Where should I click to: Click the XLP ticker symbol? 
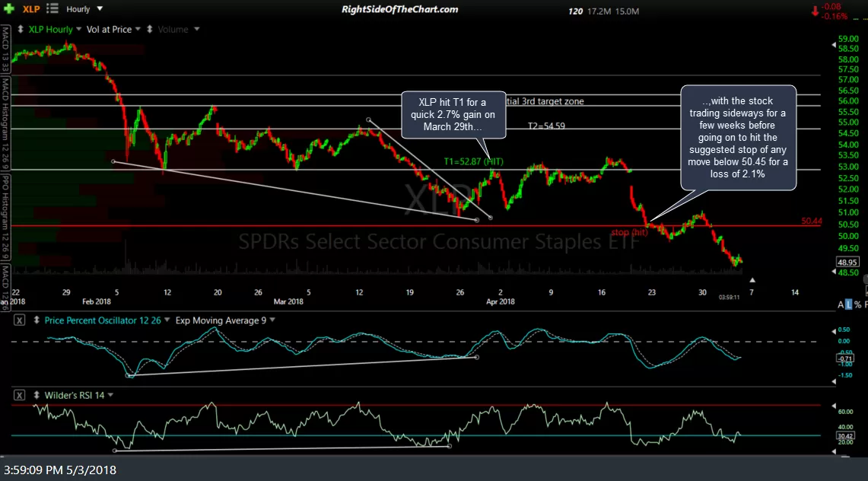pos(31,9)
